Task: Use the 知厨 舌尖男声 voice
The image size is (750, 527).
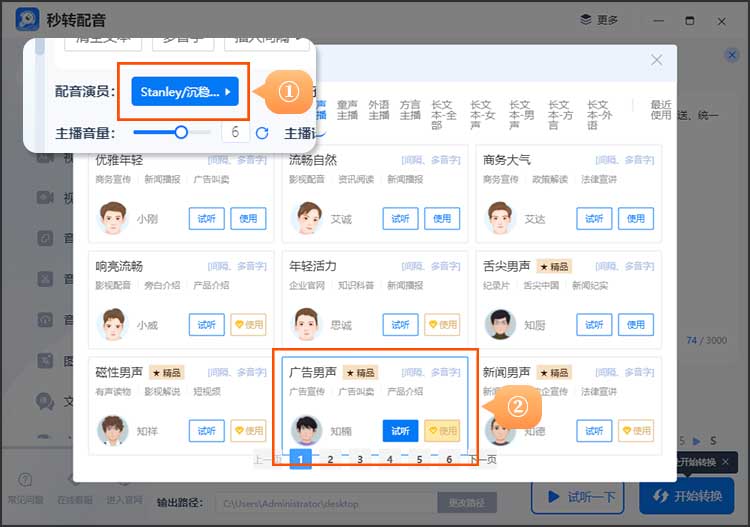Action: pyautogui.click(x=636, y=325)
